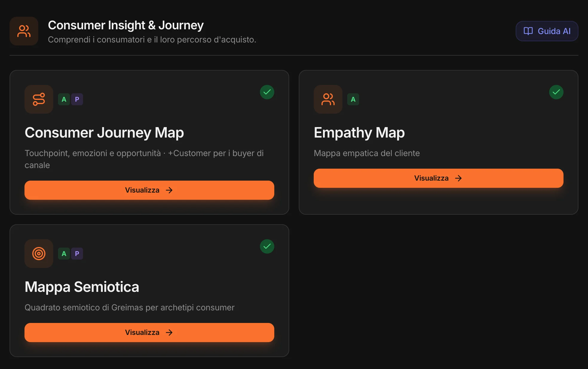
Task: Click the A badge on Consumer Journey Map
Action: (64, 99)
